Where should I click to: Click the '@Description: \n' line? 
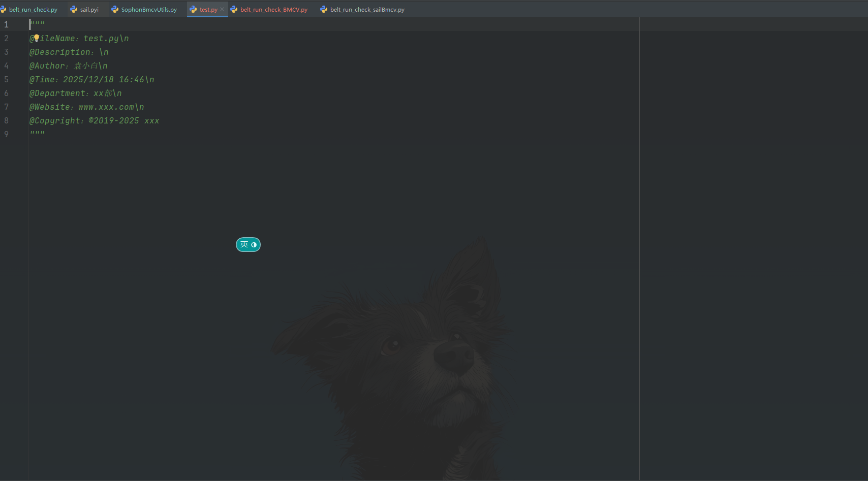(x=69, y=52)
